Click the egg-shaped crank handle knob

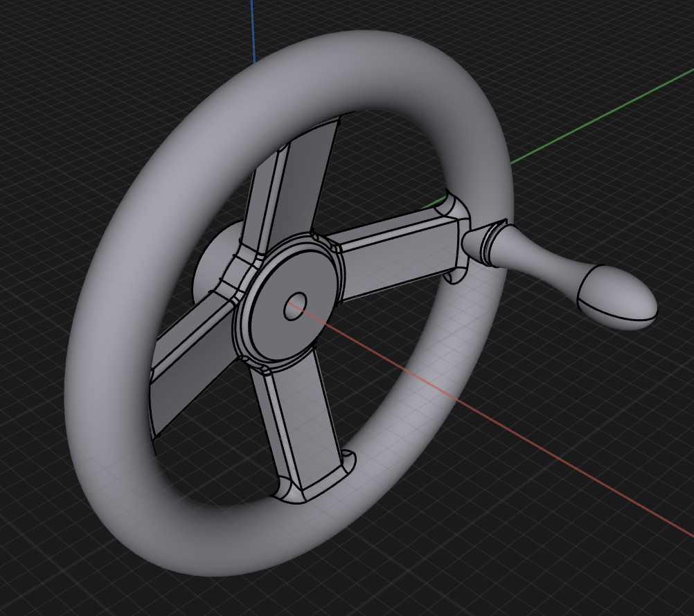coord(618,298)
